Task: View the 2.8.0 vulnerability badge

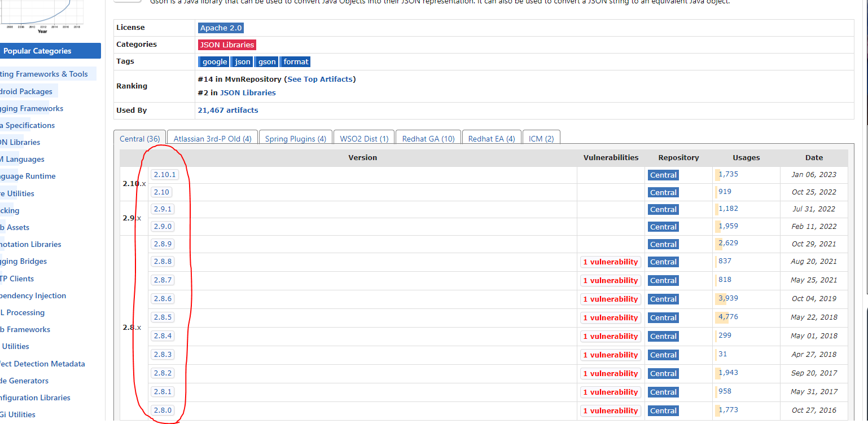Action: click(x=611, y=410)
